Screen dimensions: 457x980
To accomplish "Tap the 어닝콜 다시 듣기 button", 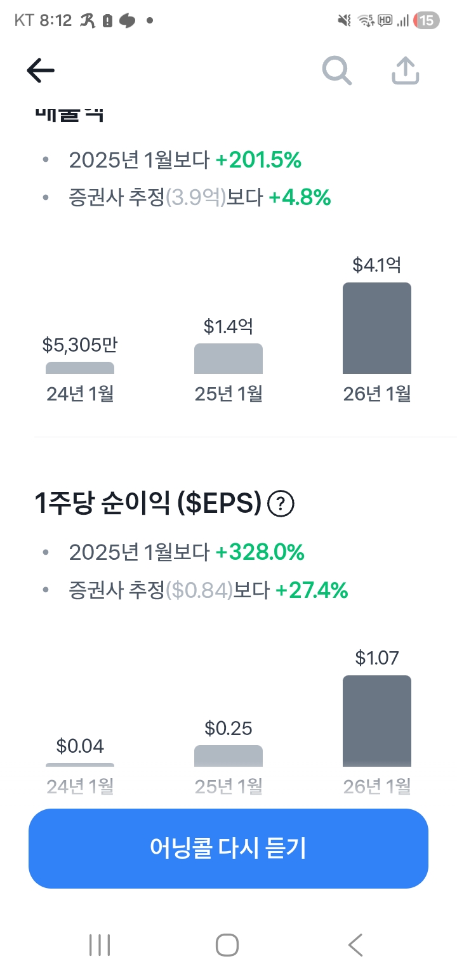I will tap(228, 848).
